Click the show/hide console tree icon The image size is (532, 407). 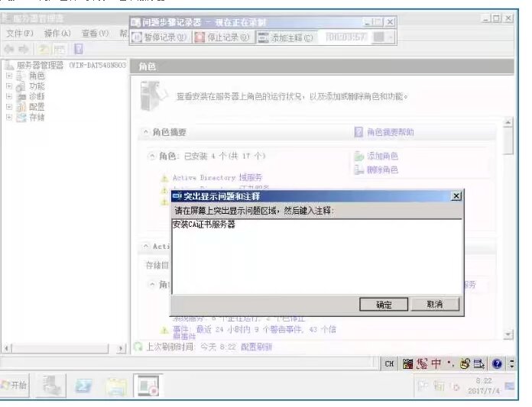coord(60,50)
